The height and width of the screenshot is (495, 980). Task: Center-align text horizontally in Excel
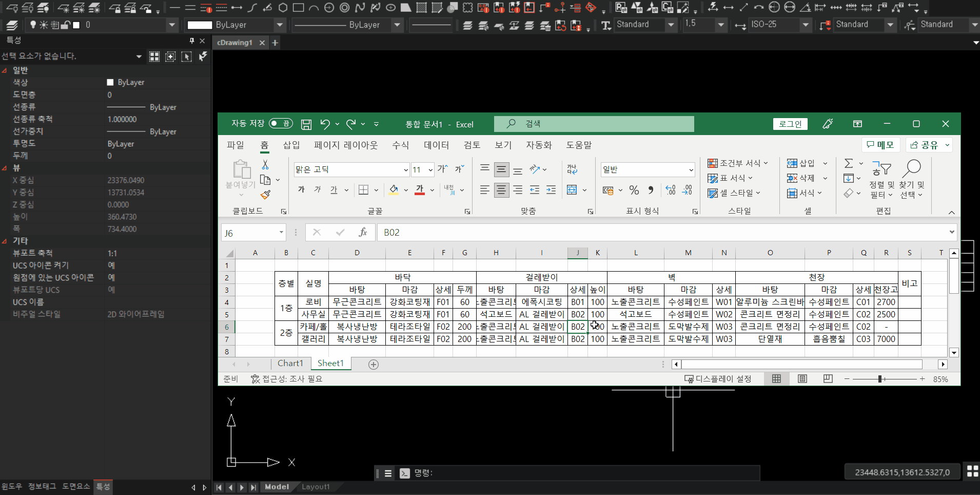[x=501, y=190]
